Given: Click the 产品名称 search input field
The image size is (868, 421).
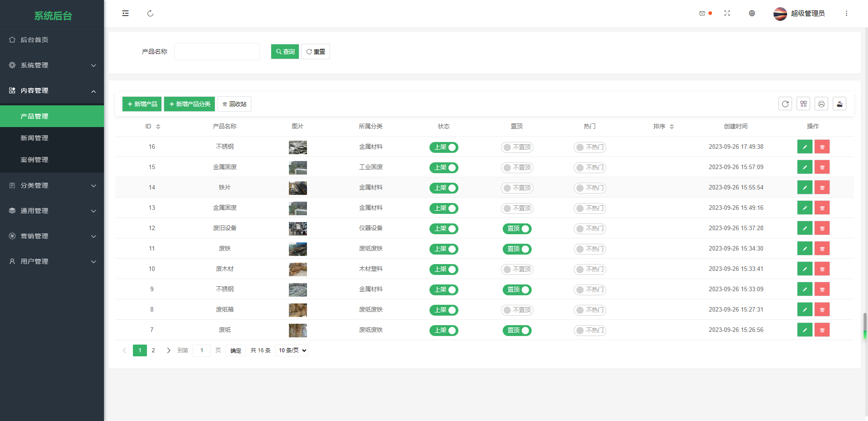Looking at the screenshot, I should click(x=217, y=52).
